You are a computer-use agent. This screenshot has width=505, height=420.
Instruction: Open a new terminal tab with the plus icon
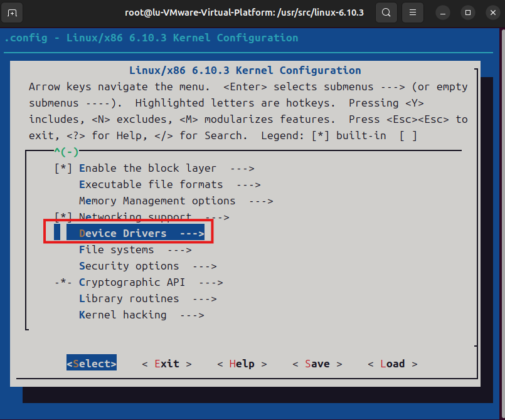tap(12, 13)
